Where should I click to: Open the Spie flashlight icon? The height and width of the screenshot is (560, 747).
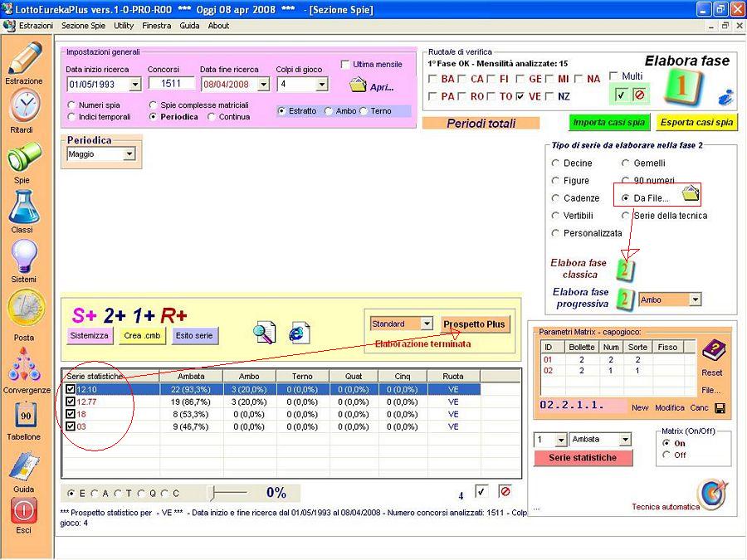tap(24, 157)
